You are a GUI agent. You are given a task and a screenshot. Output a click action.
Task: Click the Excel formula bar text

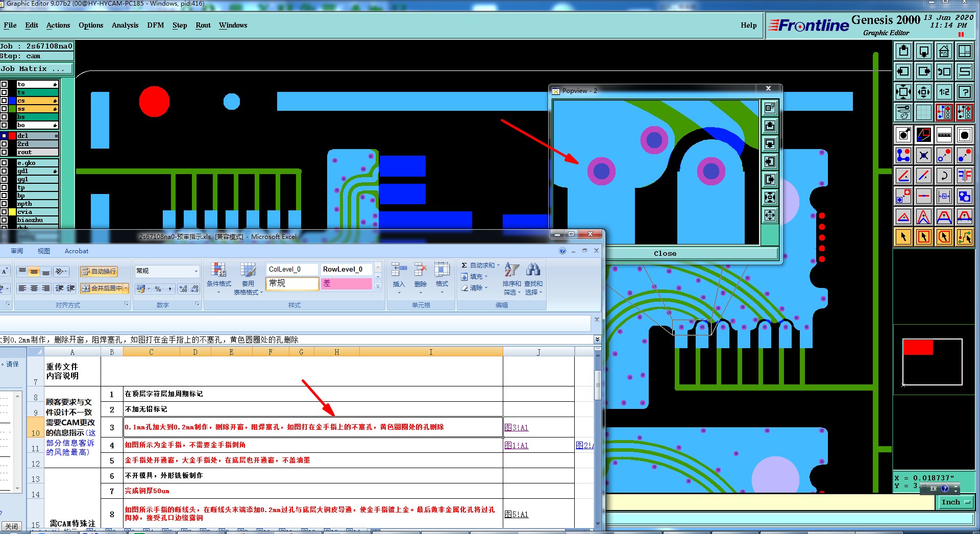tap(149, 339)
